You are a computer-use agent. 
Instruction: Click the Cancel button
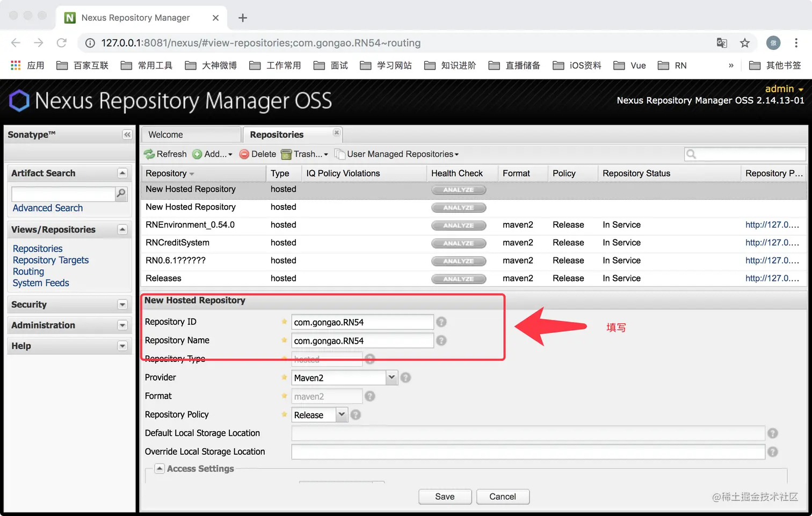click(x=503, y=497)
